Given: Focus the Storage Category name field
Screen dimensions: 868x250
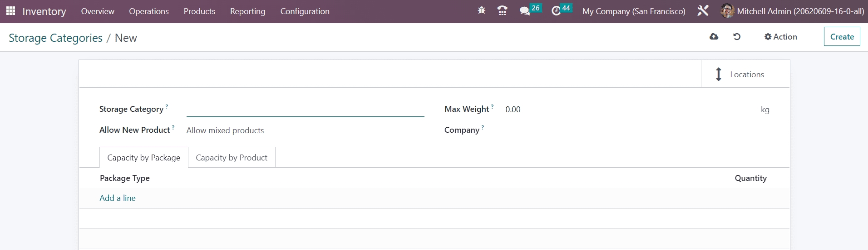Looking at the screenshot, I should coord(305,110).
